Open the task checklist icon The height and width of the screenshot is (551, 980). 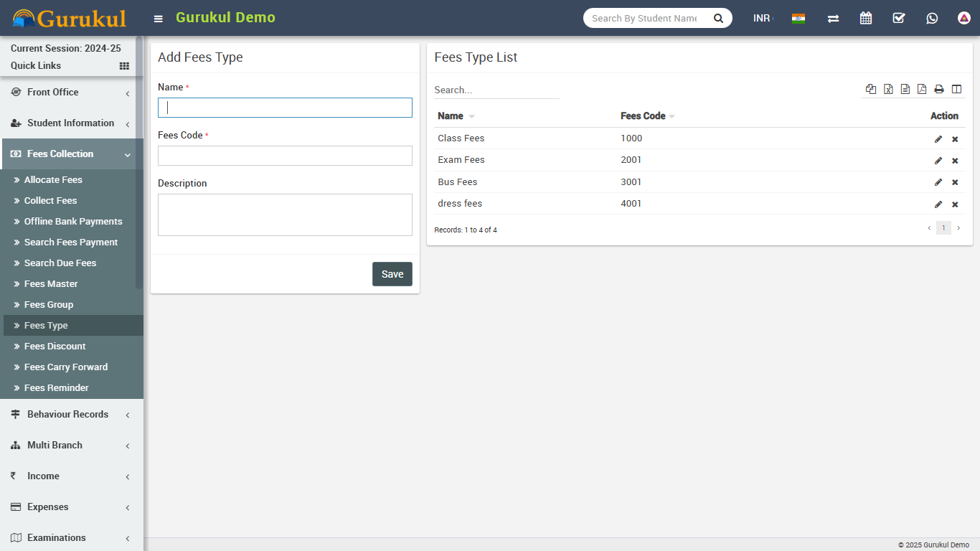[x=899, y=18]
